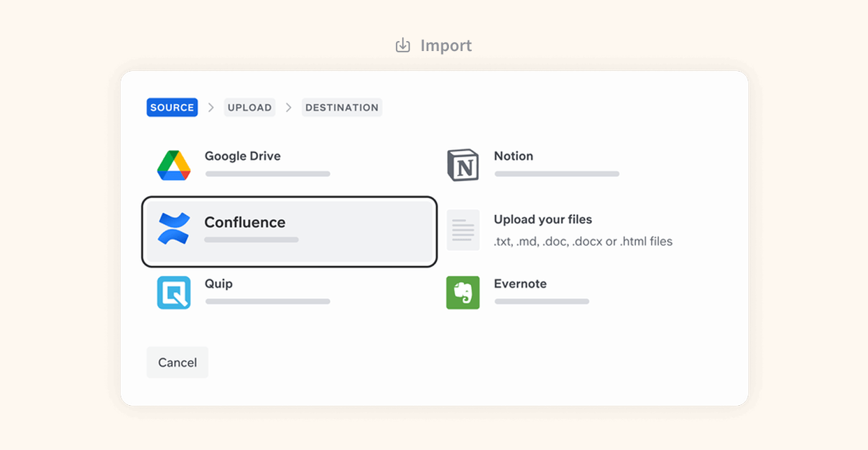Select the Confluence option label

245,222
